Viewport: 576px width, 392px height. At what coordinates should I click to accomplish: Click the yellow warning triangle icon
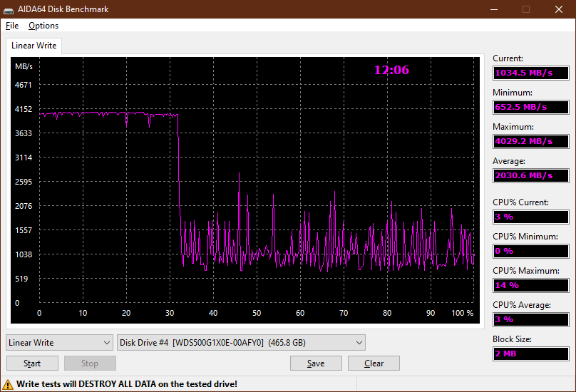[7, 385]
